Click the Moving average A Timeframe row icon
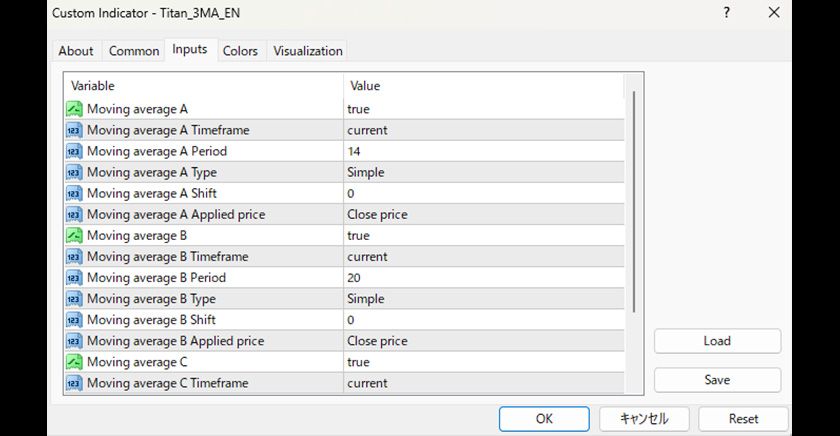 pos(75,130)
